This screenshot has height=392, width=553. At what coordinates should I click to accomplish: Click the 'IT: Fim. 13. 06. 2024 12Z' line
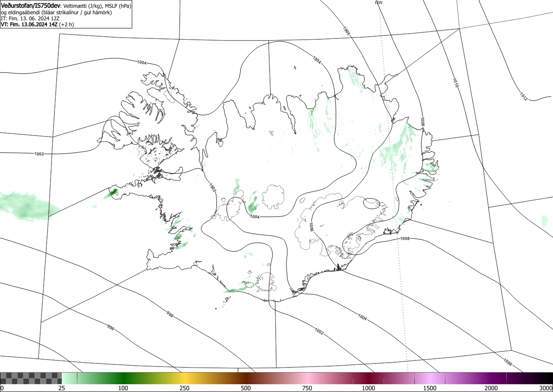click(30, 19)
